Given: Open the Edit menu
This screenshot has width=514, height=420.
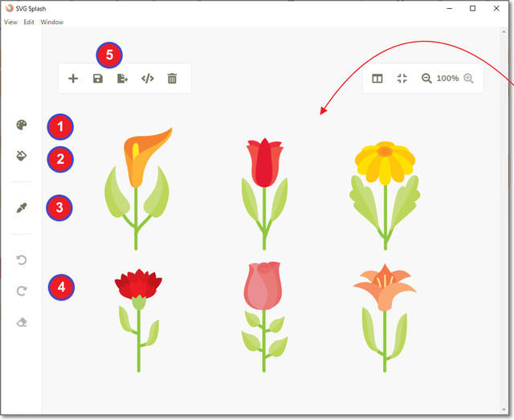Looking at the screenshot, I should click(x=29, y=22).
